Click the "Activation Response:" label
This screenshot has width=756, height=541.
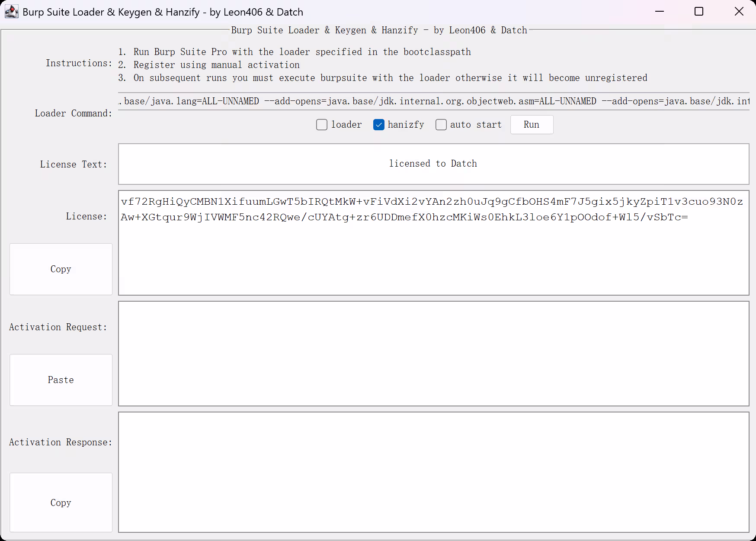point(61,442)
